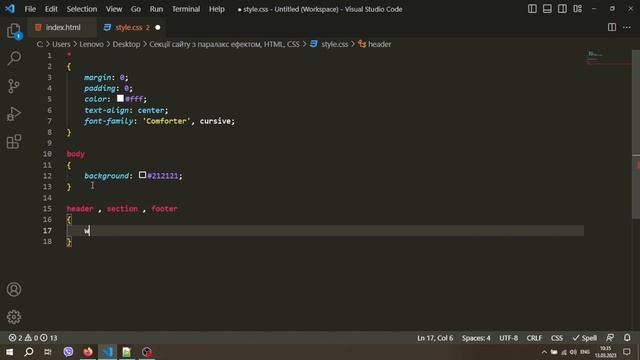Click the editor vertical scrollbar
Image resolution: width=640 pixels, height=360 pixels.
(636, 135)
